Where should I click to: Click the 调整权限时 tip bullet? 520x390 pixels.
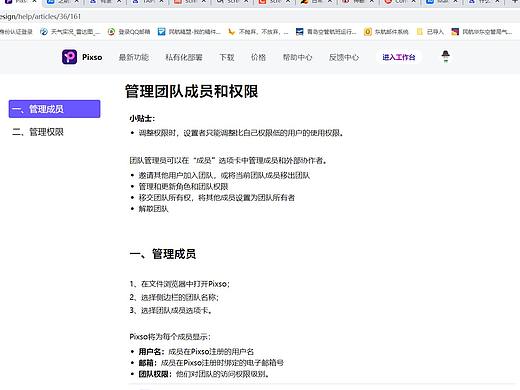point(241,133)
